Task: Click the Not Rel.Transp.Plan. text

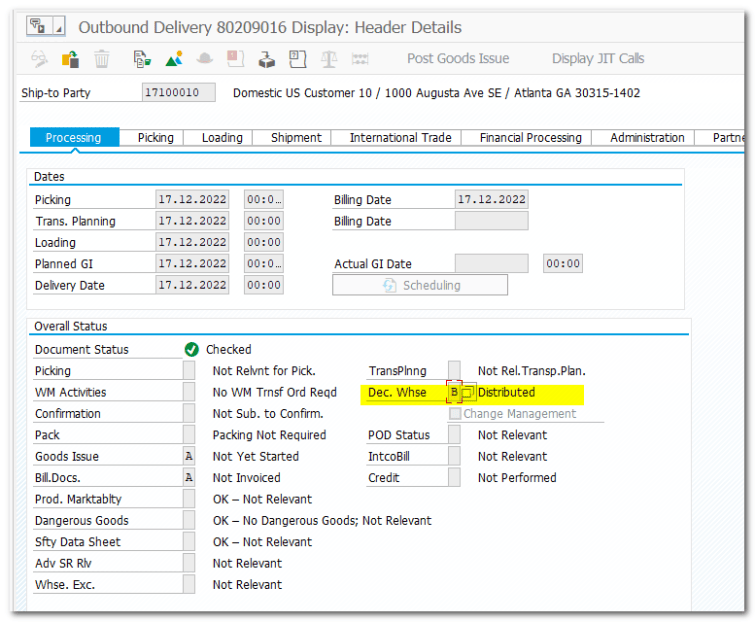Action: (532, 371)
